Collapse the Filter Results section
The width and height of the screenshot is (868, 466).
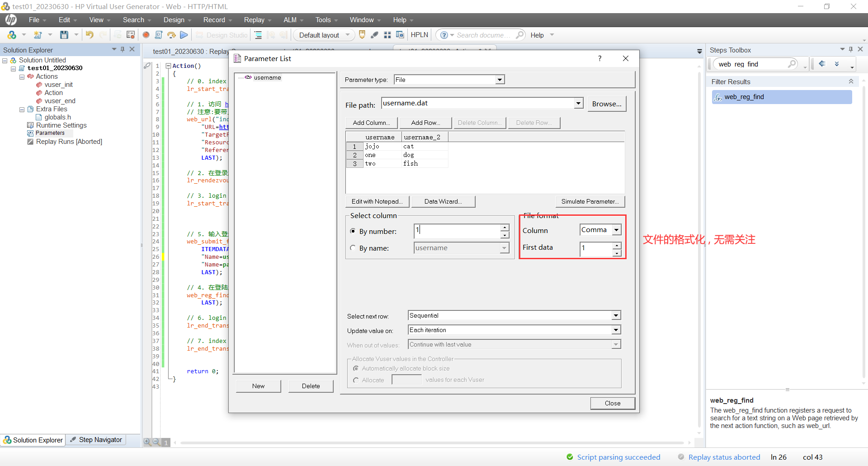click(851, 81)
